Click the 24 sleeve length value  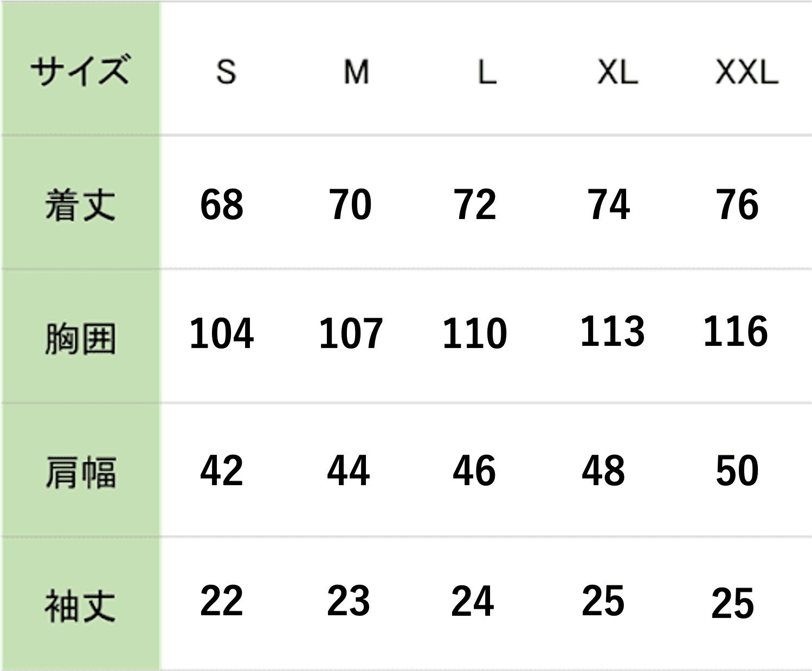click(x=473, y=601)
